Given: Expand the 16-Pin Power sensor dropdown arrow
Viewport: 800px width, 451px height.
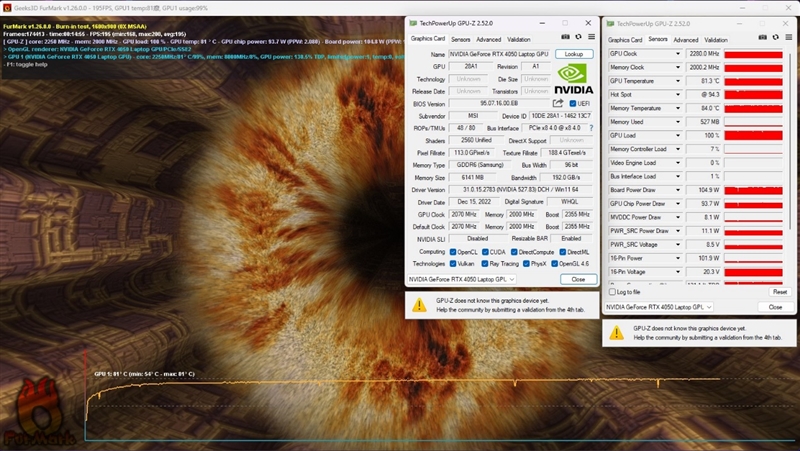Looking at the screenshot, I should click(x=678, y=258).
